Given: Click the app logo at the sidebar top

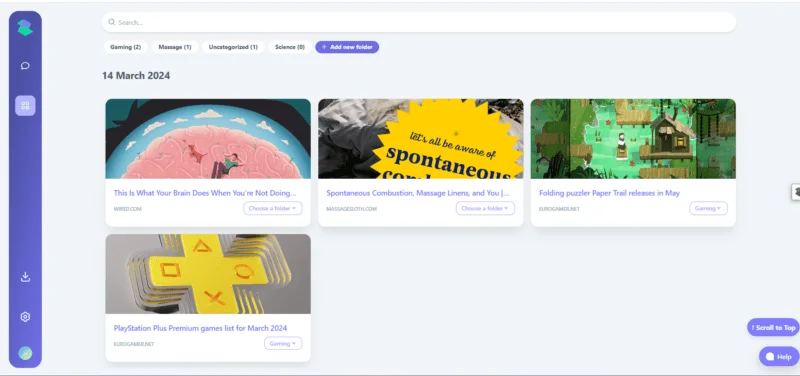Looking at the screenshot, I should (x=25, y=28).
